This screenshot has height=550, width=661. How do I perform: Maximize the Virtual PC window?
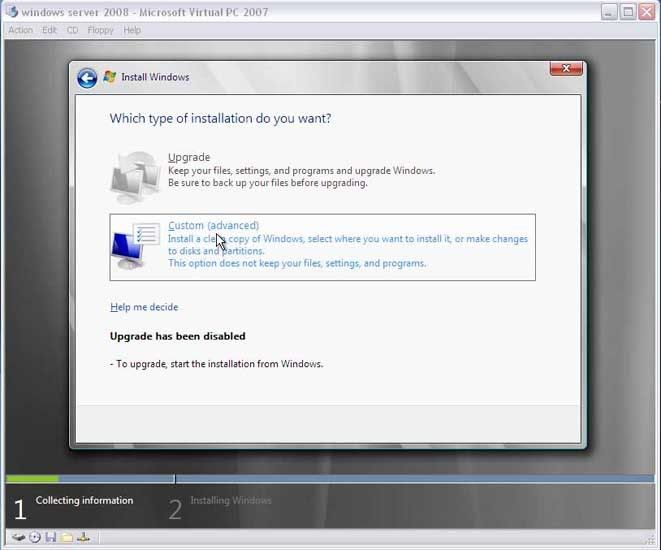tap(628, 12)
